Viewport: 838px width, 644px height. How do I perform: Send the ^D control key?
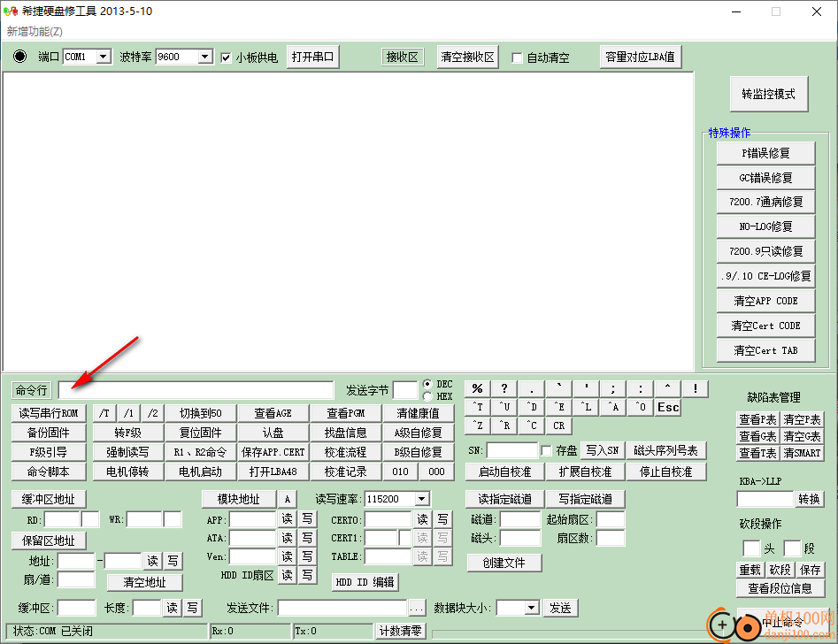[x=532, y=407]
